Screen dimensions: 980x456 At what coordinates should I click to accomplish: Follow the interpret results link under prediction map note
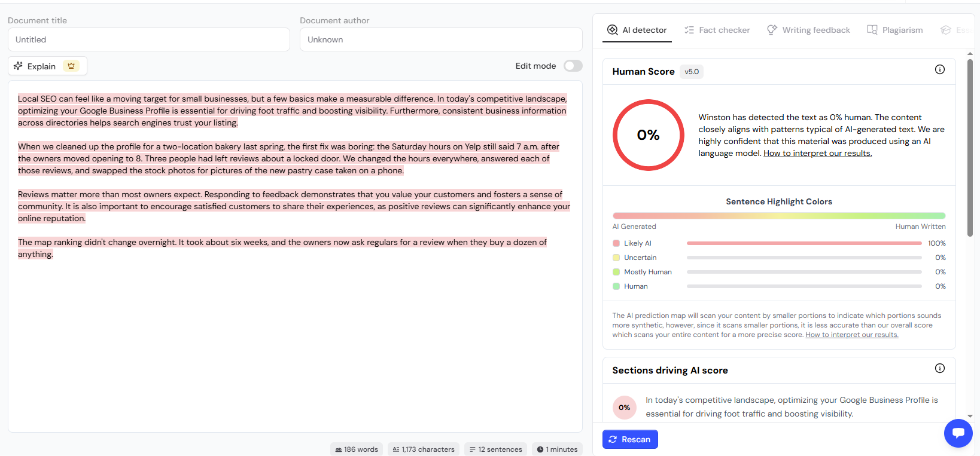tap(851, 335)
